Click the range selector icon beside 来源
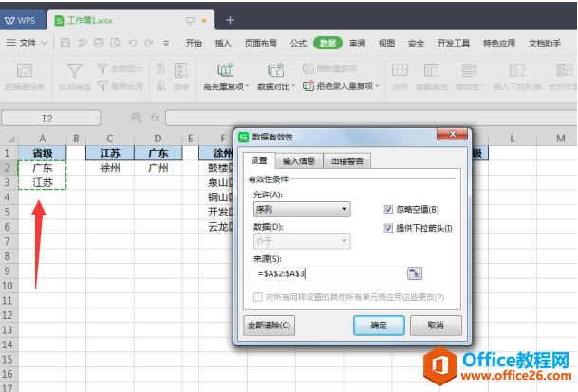 tap(415, 273)
